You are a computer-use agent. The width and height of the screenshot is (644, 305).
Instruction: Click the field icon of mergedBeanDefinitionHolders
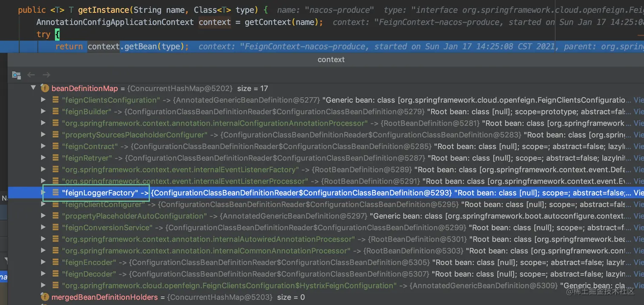(x=45, y=297)
